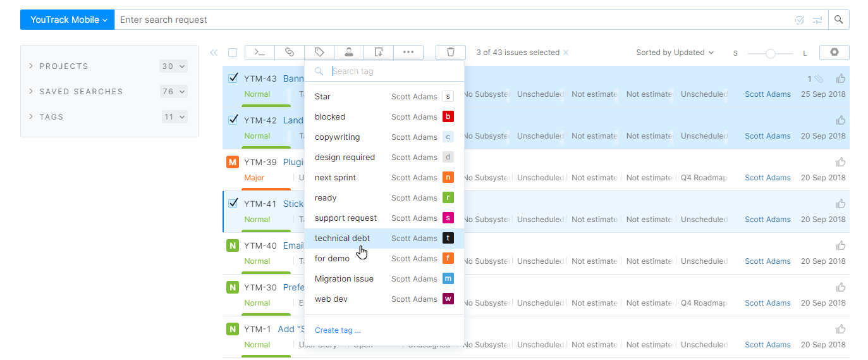Open the Scott Adams link on YTM-43
The width and height of the screenshot is (868, 360).
(767, 94)
